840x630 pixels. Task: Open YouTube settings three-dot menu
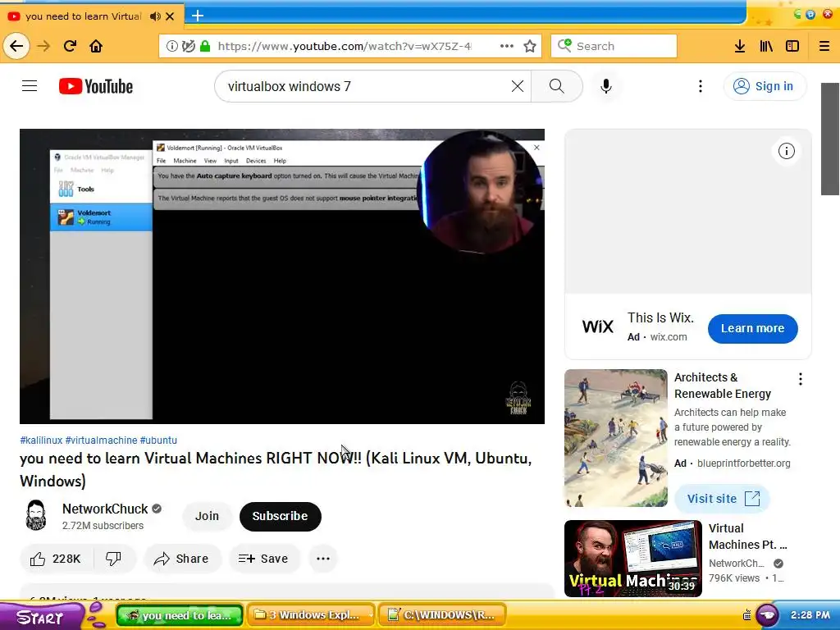click(701, 86)
